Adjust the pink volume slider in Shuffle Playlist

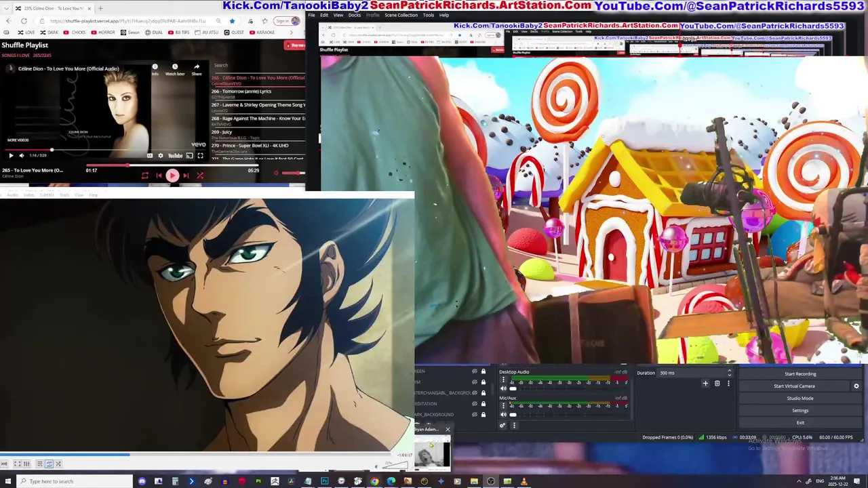pyautogui.click(x=293, y=173)
